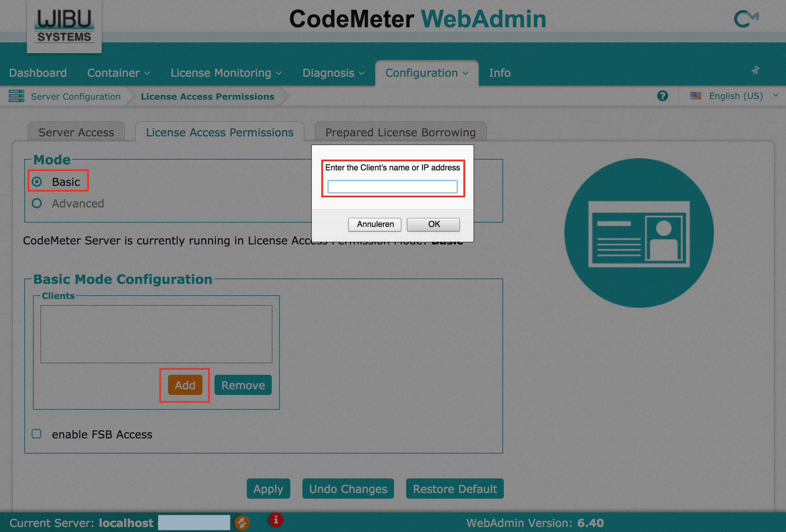Open the Info page
The image size is (786, 532).
(499, 73)
